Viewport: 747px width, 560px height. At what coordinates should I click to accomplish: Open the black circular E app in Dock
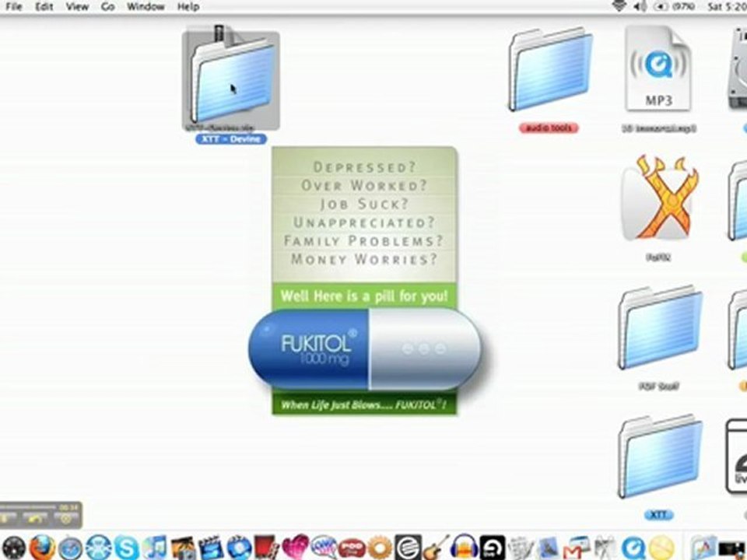pos(408,548)
